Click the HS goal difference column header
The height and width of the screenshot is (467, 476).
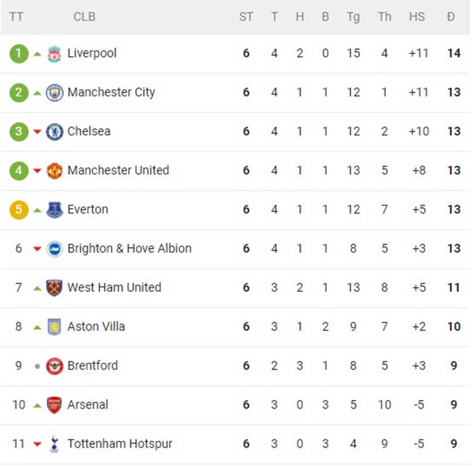click(417, 17)
